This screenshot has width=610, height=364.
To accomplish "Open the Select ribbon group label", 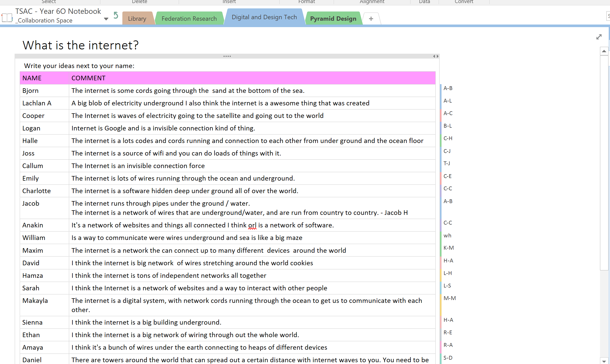I will click(49, 2).
